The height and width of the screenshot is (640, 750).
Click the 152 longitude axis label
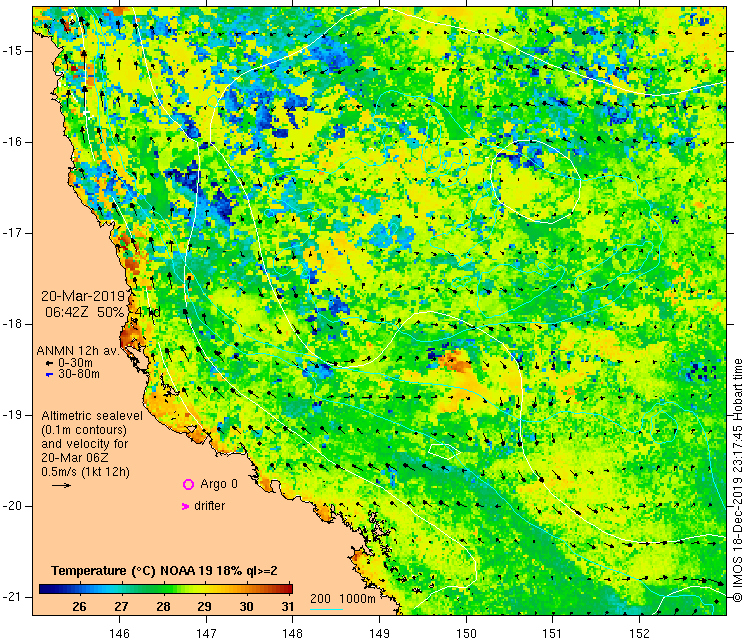click(x=640, y=633)
